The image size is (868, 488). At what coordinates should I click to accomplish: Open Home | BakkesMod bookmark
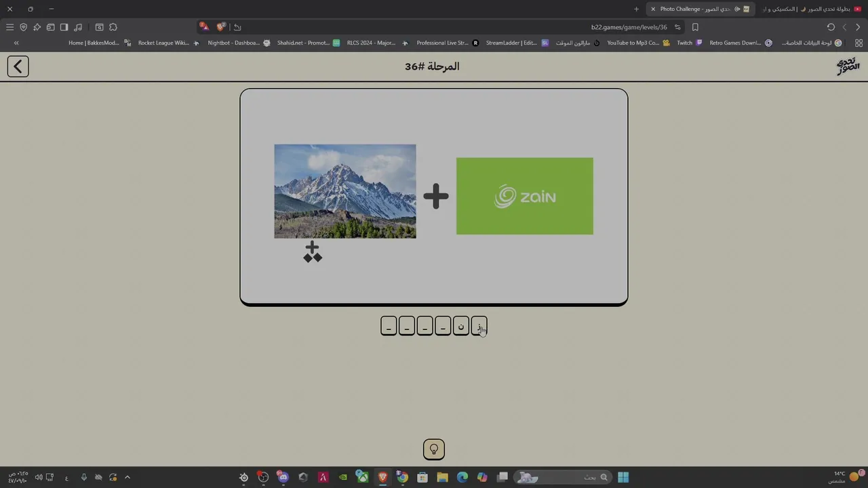(99, 43)
